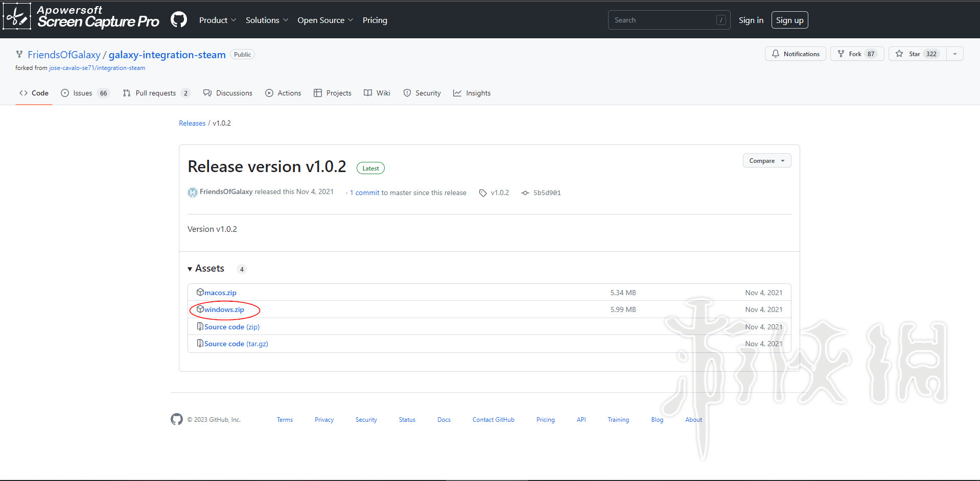Click the GitHub Octocat logo in header

pos(179,20)
